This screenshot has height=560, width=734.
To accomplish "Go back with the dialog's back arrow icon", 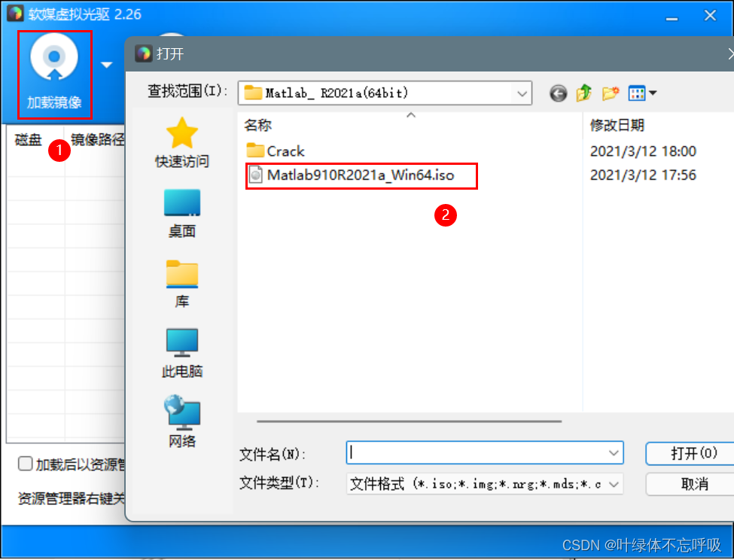I will tap(558, 93).
